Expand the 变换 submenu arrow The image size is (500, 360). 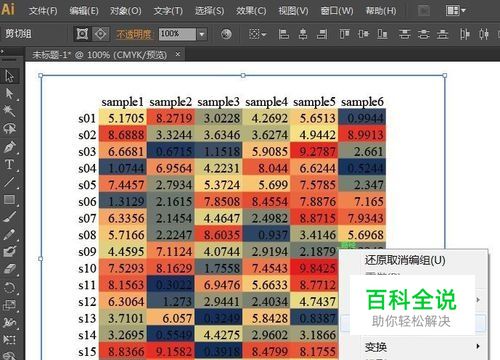pos(478,346)
